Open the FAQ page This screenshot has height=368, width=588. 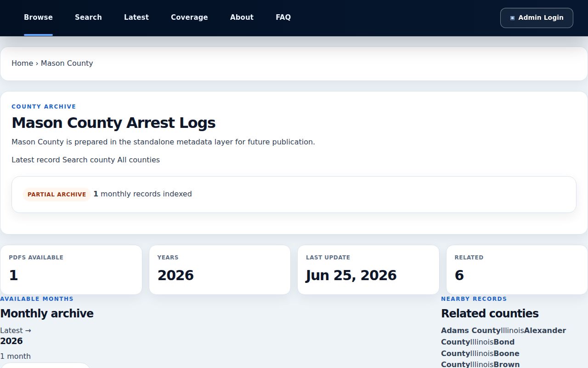283,17
